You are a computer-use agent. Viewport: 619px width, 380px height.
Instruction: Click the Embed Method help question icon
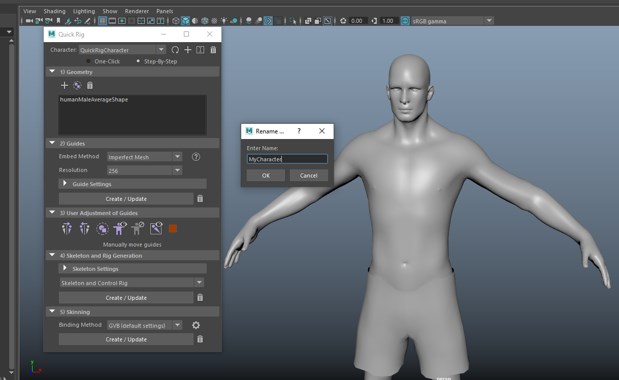coord(196,157)
